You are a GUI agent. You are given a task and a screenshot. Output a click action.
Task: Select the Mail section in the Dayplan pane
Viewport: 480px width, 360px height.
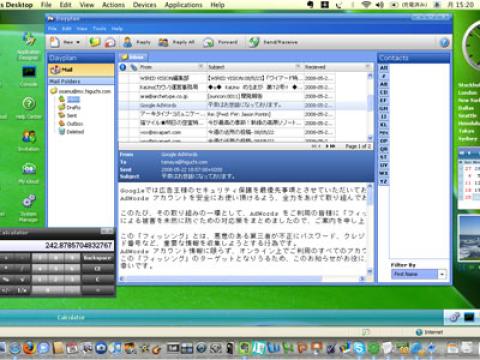[81, 70]
